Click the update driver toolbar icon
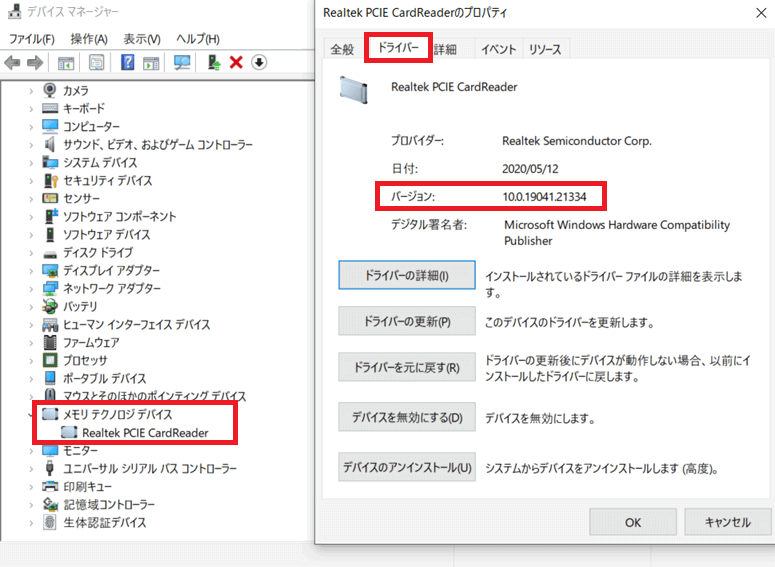775x567 pixels. pos(213,62)
